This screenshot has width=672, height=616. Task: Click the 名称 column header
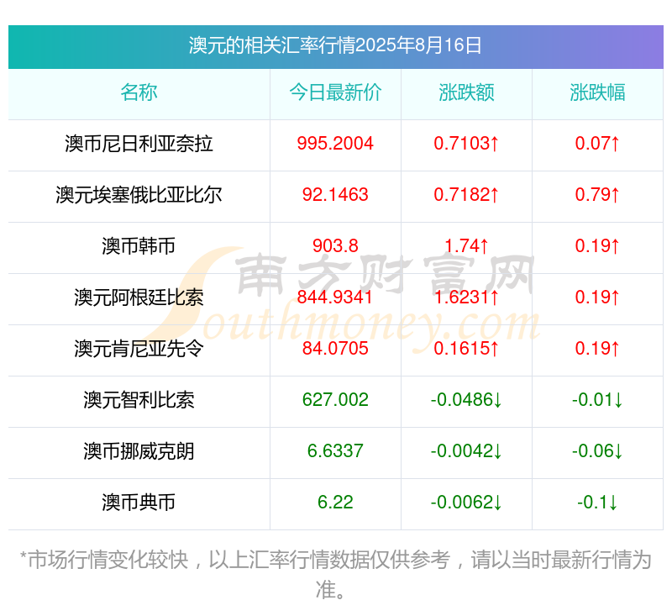coord(139,92)
